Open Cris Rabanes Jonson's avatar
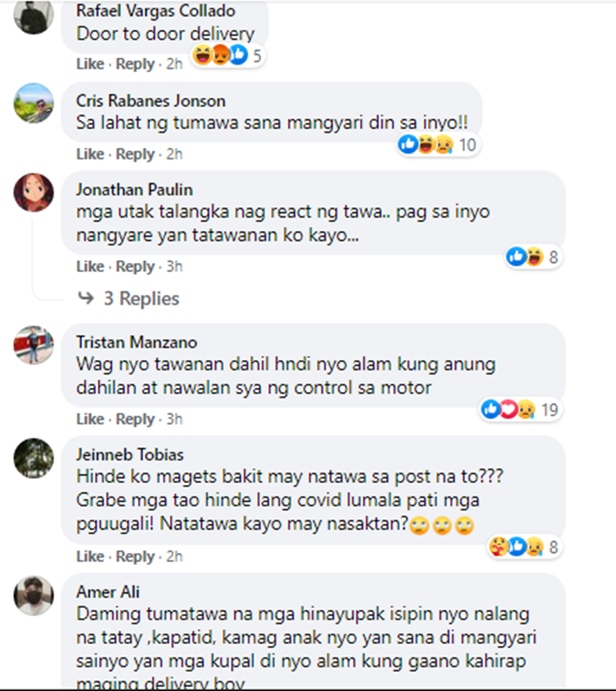Screen dimensions: 616x691 [34, 103]
